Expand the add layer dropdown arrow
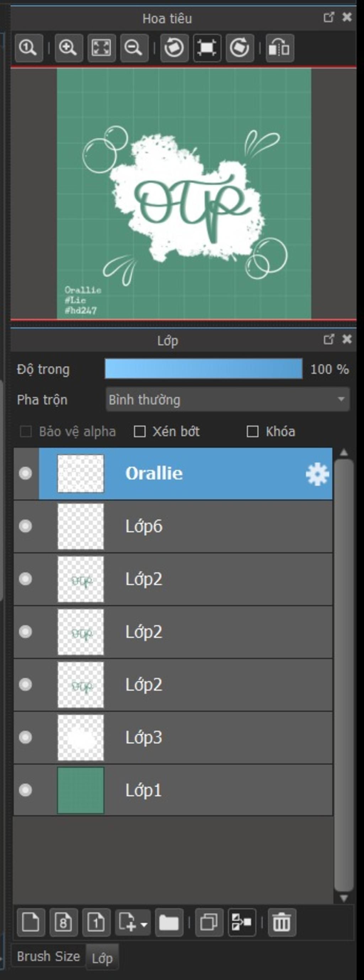This screenshot has width=364, height=980. [x=144, y=924]
